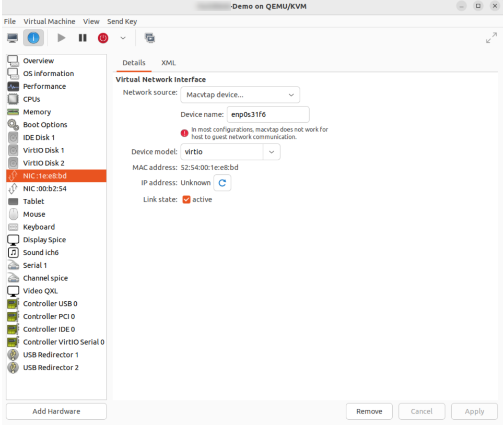Open the virtual machine snapshots manager icon

(x=149, y=37)
